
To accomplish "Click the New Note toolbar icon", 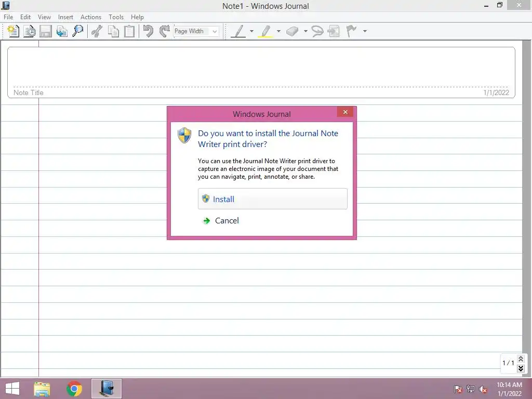I will (13, 31).
